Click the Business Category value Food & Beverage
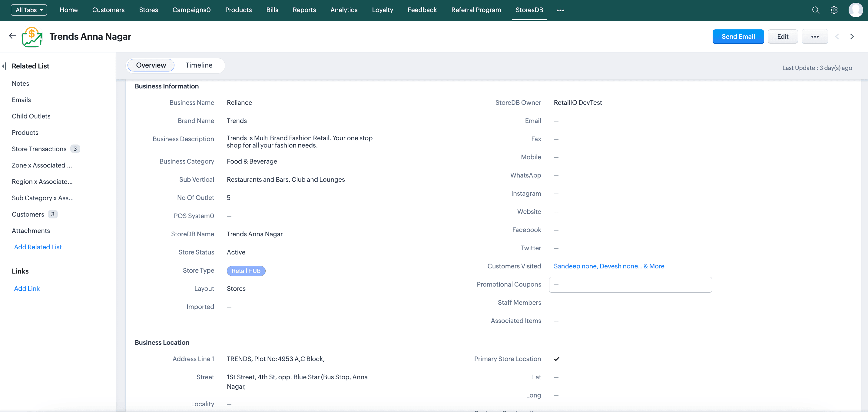 tap(252, 161)
